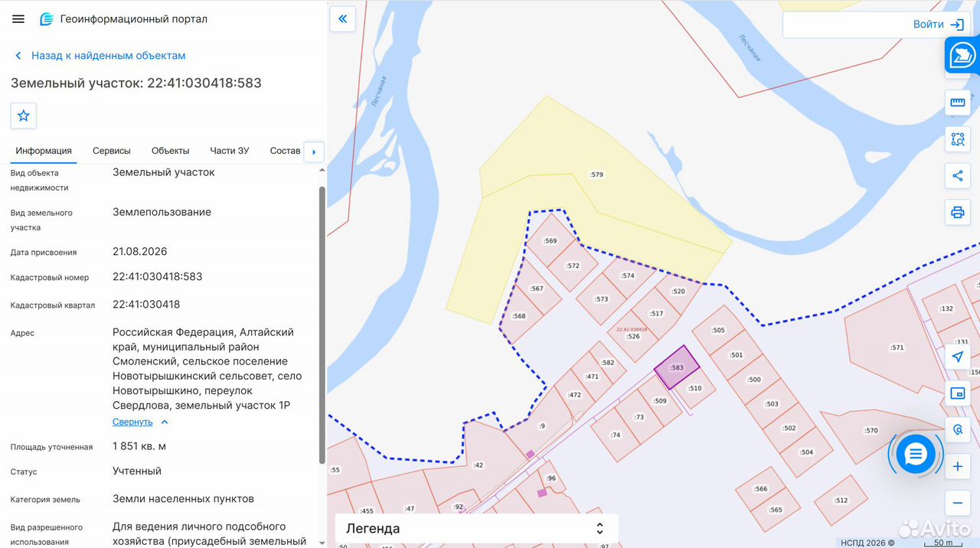Click parcel :132 on the map
The height and width of the screenshot is (548, 980).
pyautogui.click(x=946, y=309)
